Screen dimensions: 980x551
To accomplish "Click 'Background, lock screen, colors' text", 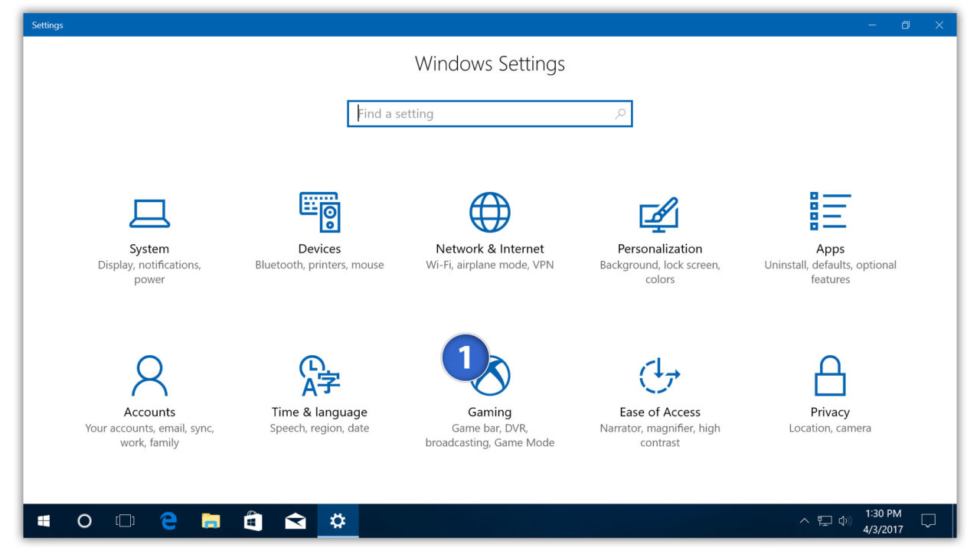I will click(660, 272).
